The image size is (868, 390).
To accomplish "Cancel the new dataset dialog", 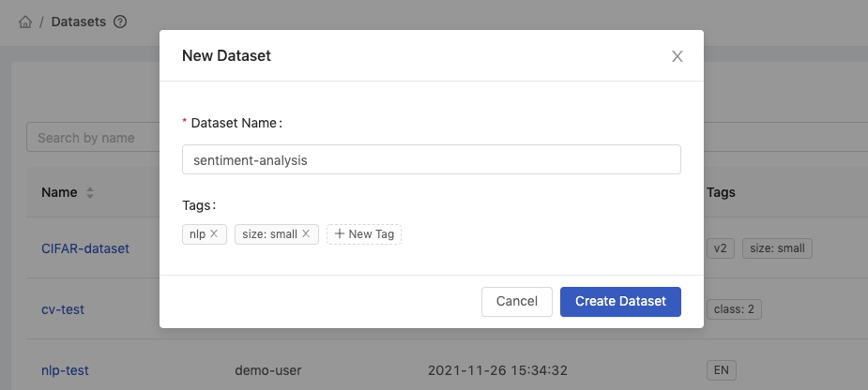I will point(516,302).
